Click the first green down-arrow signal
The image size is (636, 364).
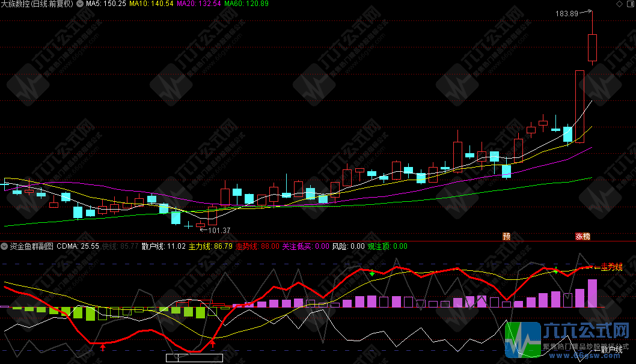(x=372, y=273)
